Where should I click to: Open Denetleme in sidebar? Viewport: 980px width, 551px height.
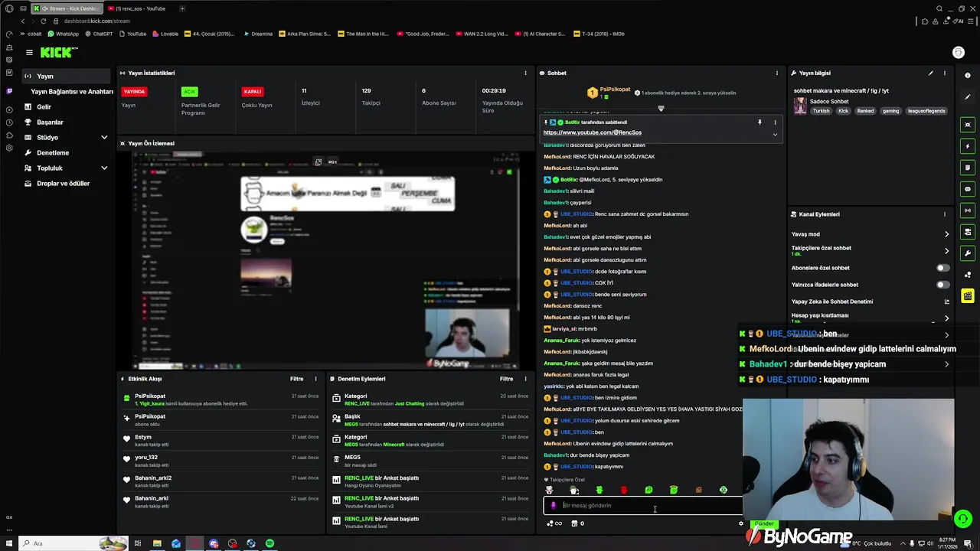pos(53,152)
